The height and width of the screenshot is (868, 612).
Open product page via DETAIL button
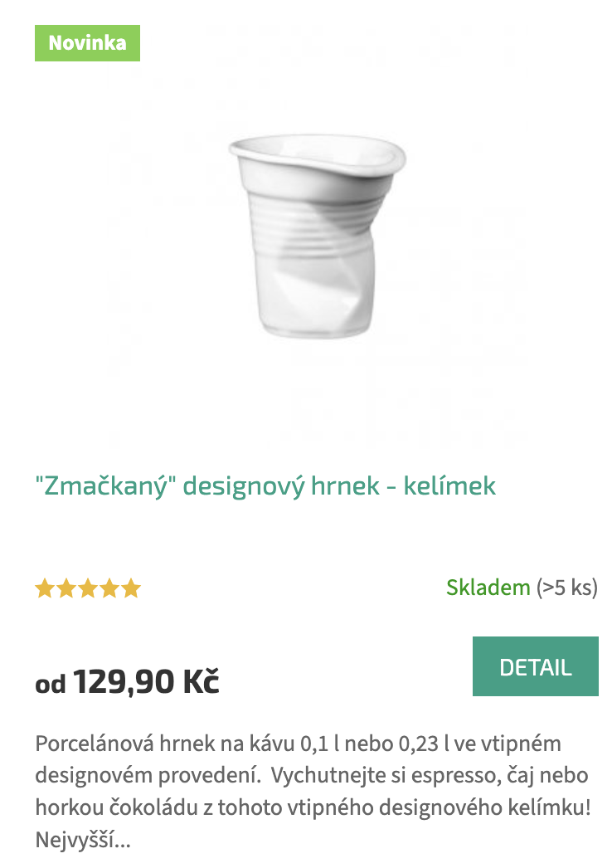tap(536, 666)
